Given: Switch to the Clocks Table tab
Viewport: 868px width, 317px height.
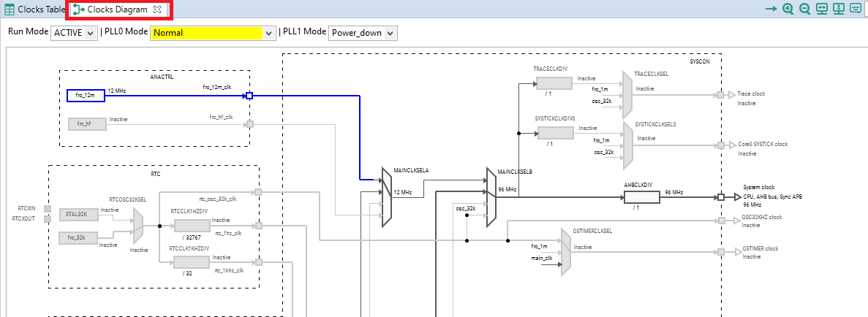Looking at the screenshot, I should click(34, 10).
